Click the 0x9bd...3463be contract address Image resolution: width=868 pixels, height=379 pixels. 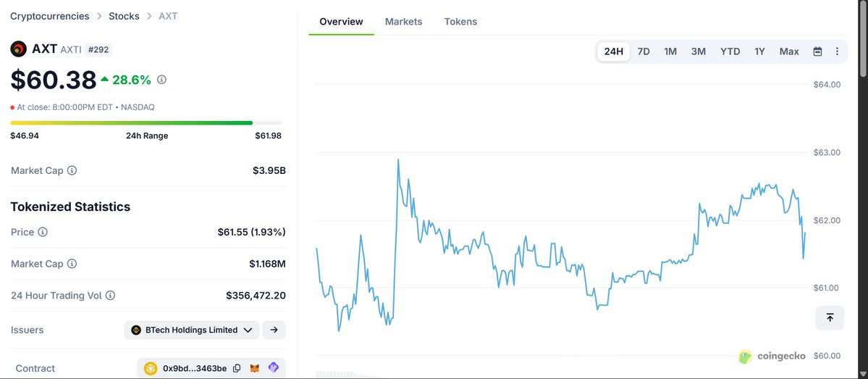coord(194,368)
